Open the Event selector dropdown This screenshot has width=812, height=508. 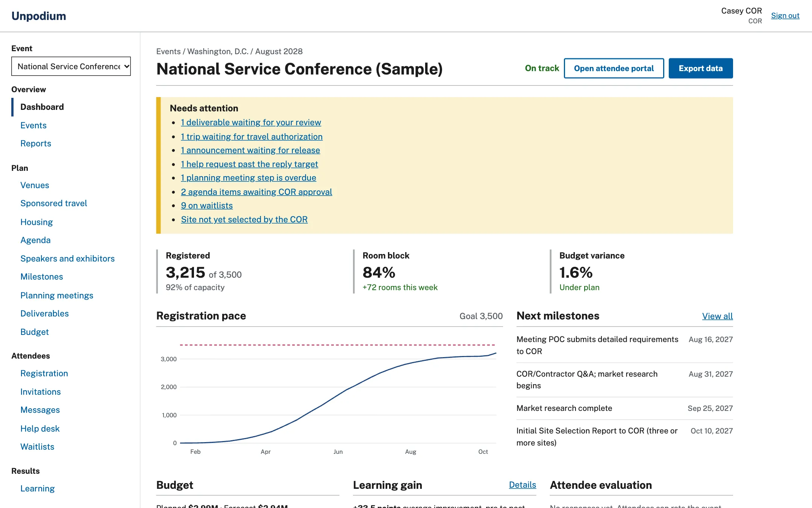pos(71,66)
